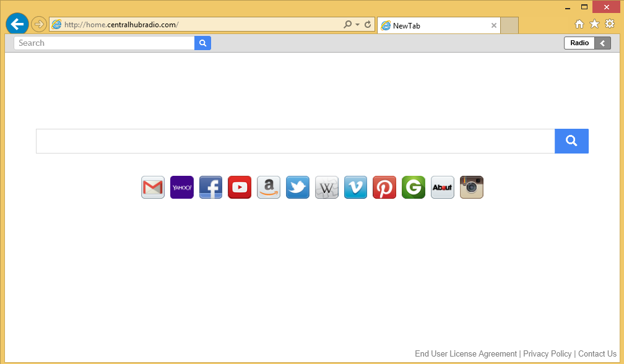This screenshot has height=364, width=624.
Task: Open the Facebook shortcut icon
Action: [x=210, y=188]
